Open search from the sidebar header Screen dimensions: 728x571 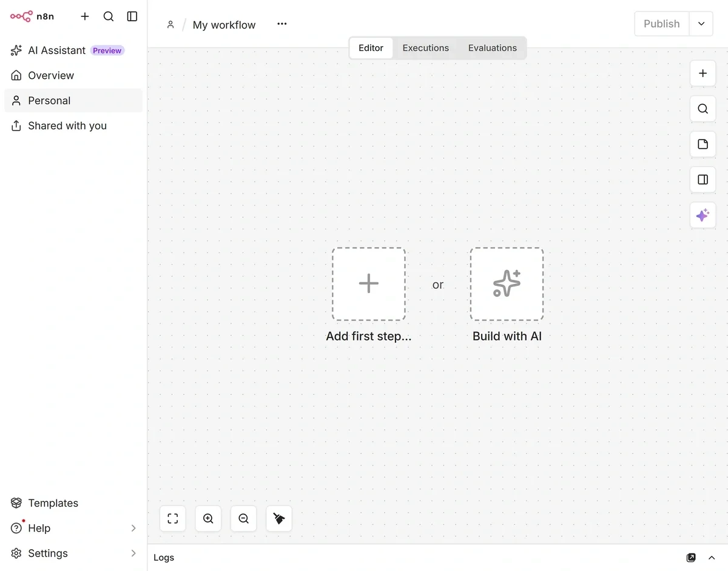[109, 16]
